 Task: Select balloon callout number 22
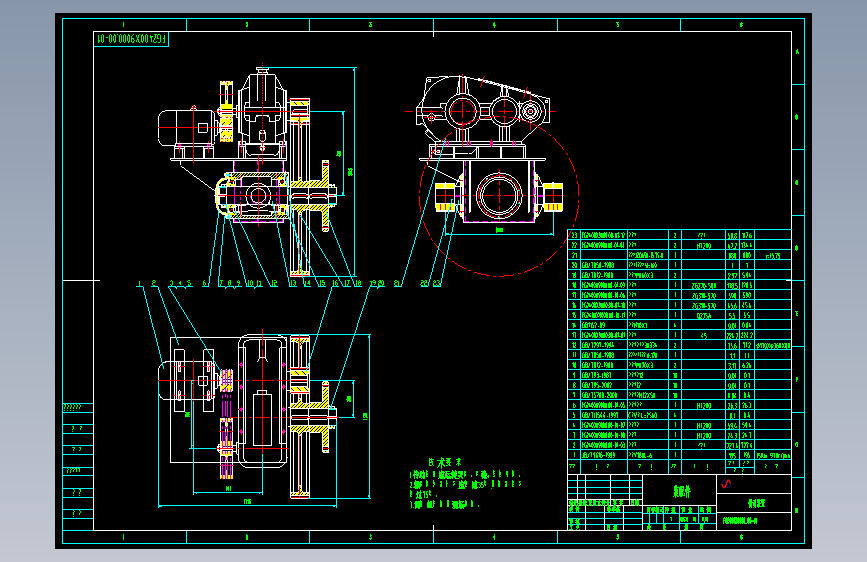424,283
